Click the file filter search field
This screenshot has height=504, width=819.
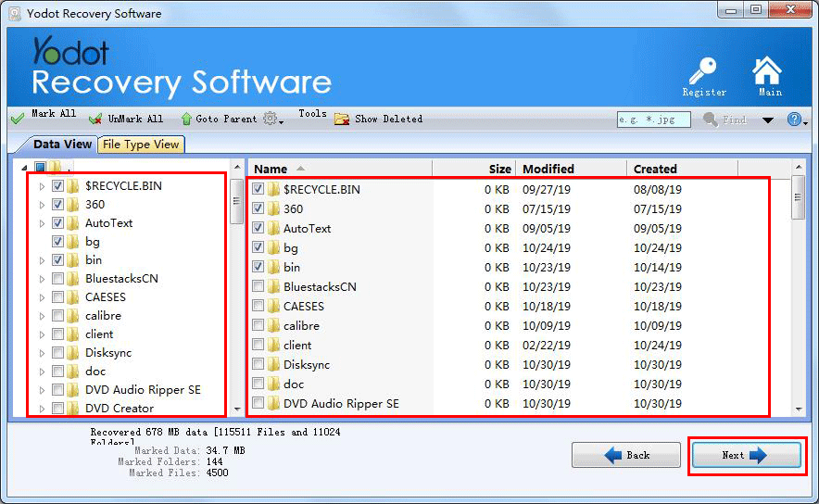[x=653, y=120]
